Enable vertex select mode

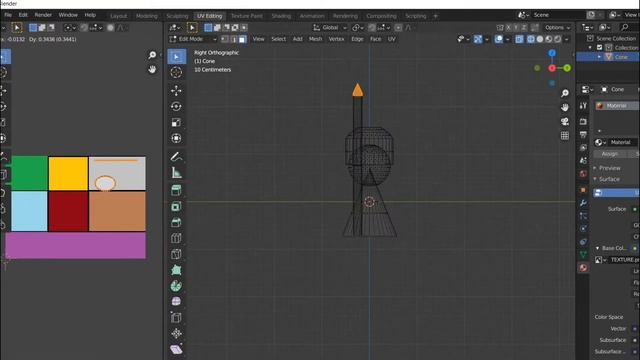coord(225,39)
